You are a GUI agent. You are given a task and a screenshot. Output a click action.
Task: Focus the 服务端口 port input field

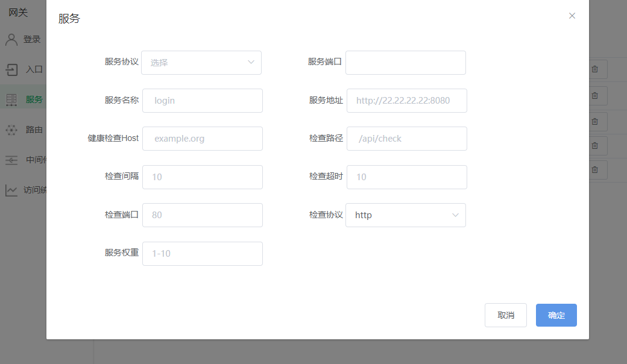click(x=406, y=62)
